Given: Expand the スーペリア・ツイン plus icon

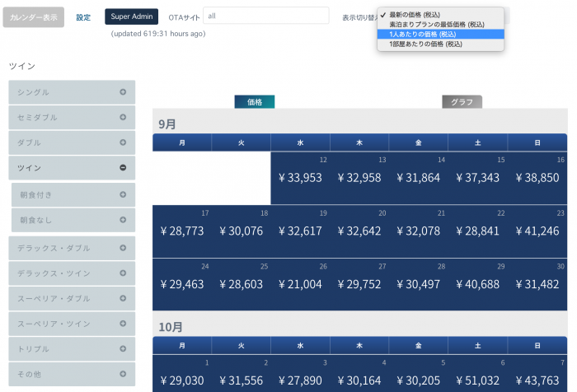Looking at the screenshot, I should coord(123,324).
